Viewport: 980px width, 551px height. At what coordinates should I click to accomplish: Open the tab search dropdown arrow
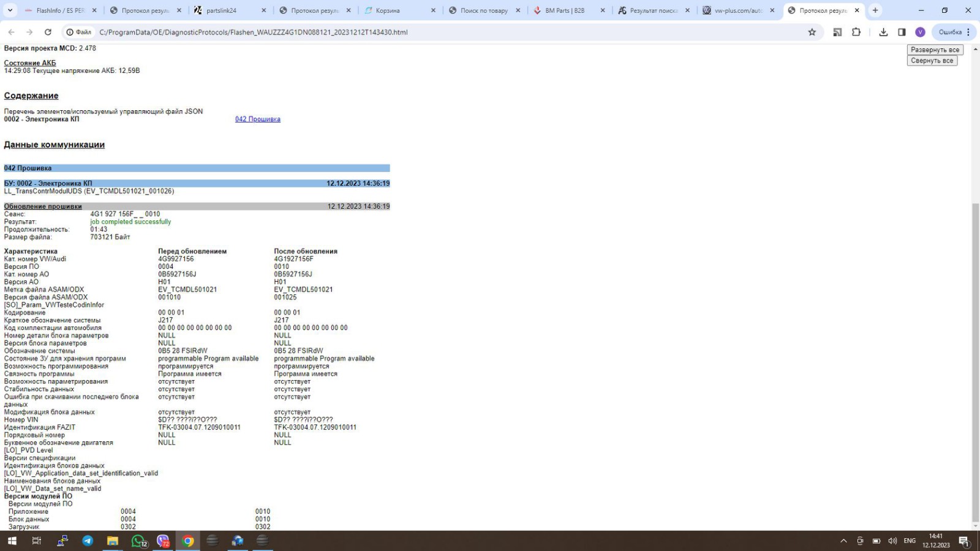pyautogui.click(x=10, y=10)
